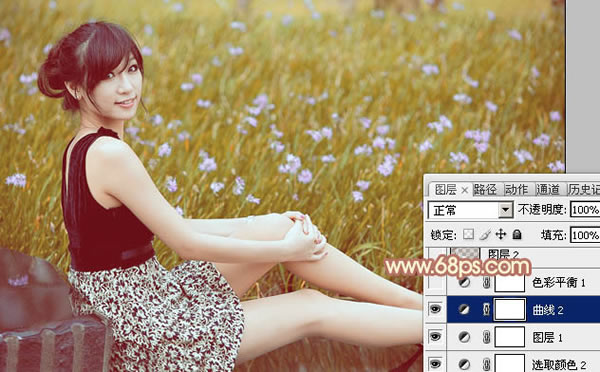Toggle lock transparent pixels icon
Screen dimensions: 600x372
[468, 234]
